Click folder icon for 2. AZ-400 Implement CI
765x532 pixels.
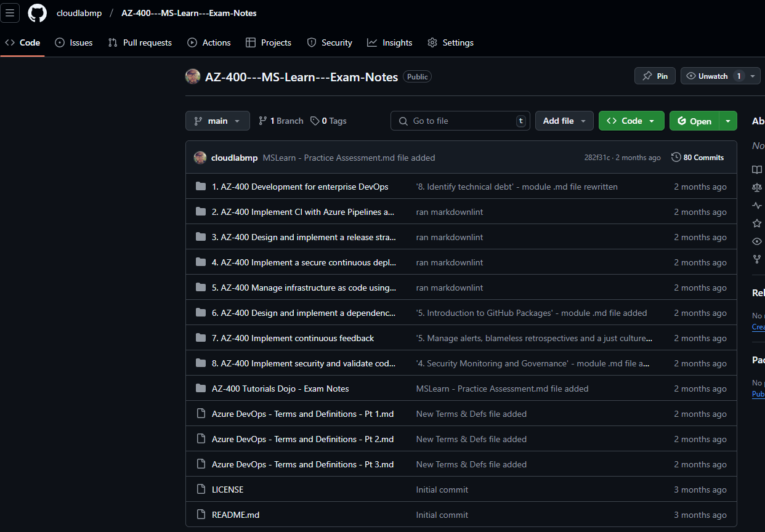click(201, 212)
